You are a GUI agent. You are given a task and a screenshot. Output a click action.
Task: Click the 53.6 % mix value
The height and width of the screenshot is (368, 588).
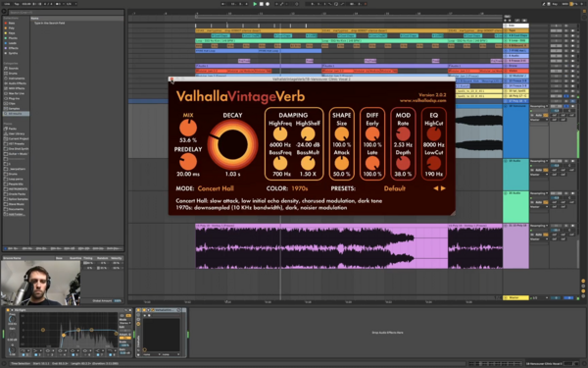188,140
